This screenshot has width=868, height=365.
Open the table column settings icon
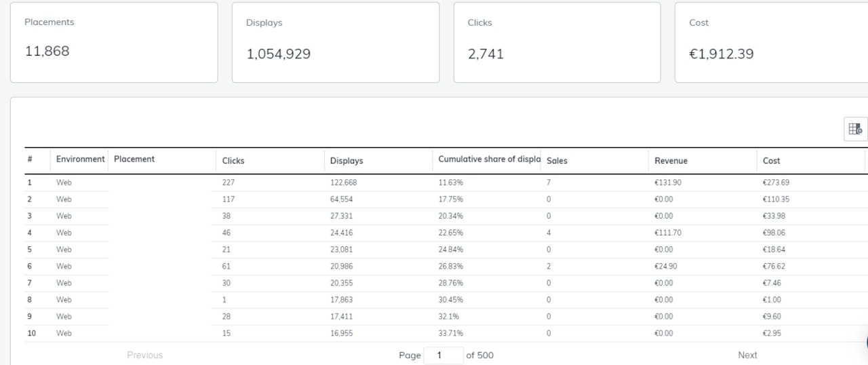855,129
